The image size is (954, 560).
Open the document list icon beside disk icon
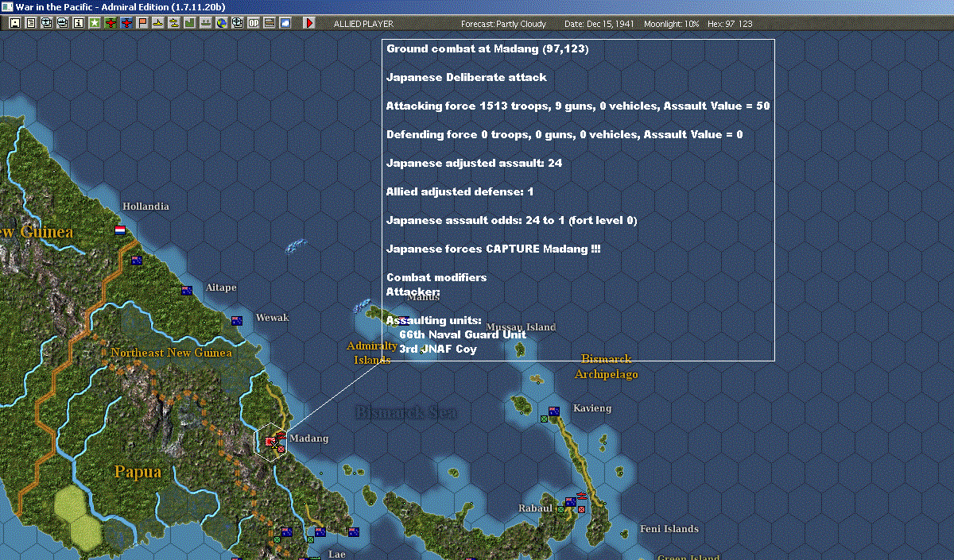tap(31, 23)
